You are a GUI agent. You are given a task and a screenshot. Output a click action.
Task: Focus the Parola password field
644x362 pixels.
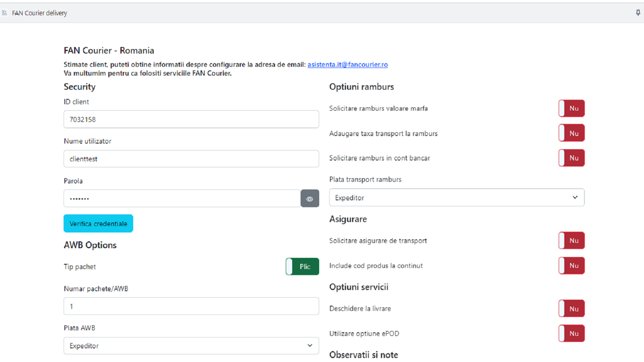pos(182,199)
